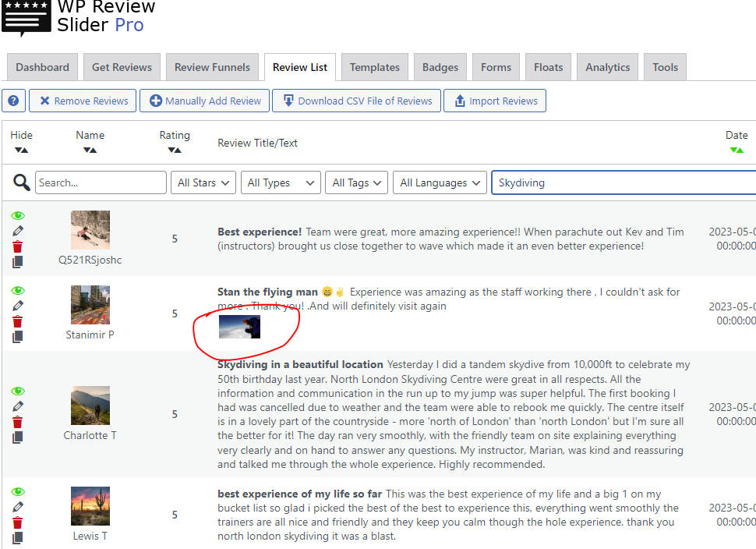Copy Q521RSjoshc review with duplicate icon
This screenshot has height=549, width=756.
(17, 262)
